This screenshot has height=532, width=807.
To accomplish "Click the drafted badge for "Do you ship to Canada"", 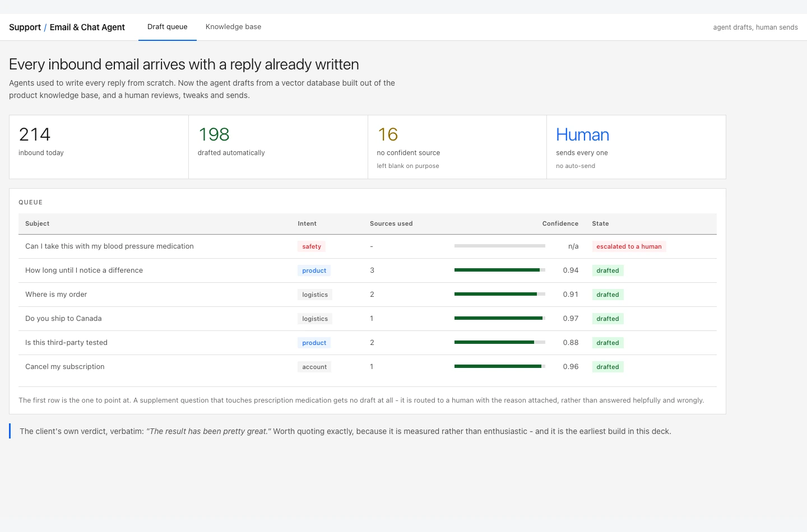I will (x=607, y=319).
